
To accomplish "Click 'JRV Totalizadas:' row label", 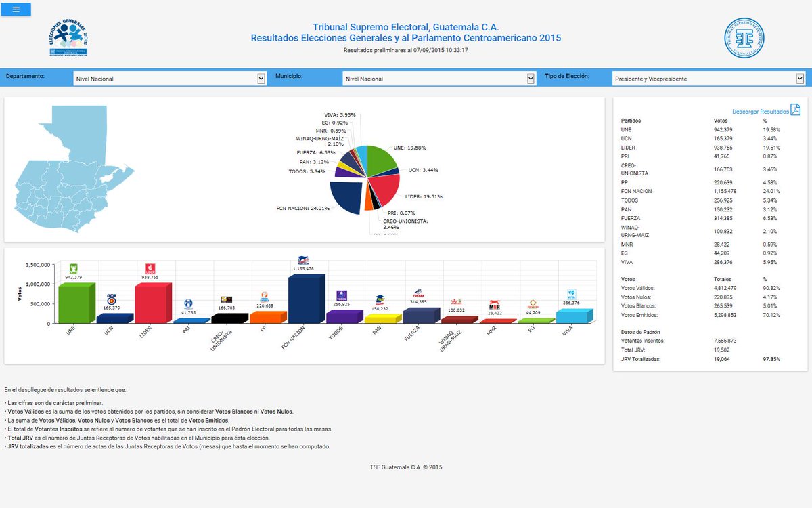I will 641,359.
